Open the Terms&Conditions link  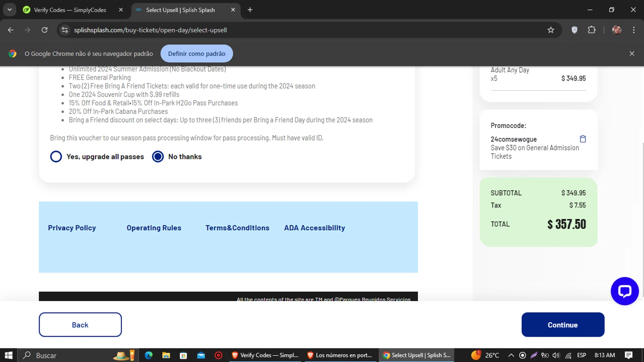point(237,228)
